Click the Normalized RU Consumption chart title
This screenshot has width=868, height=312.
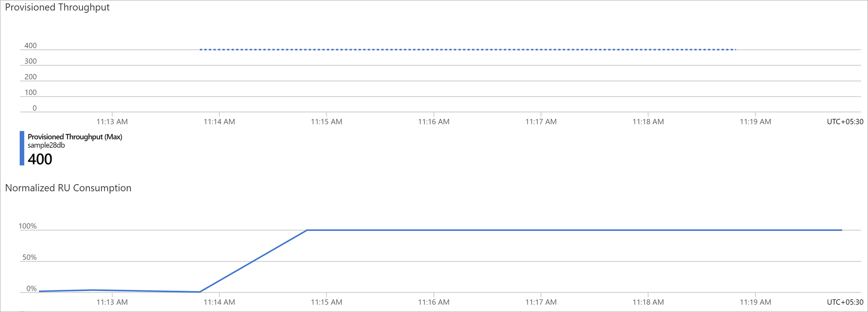point(68,188)
